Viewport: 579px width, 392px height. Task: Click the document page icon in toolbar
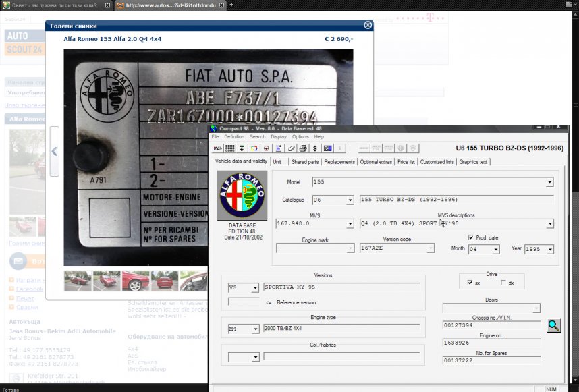click(279, 148)
